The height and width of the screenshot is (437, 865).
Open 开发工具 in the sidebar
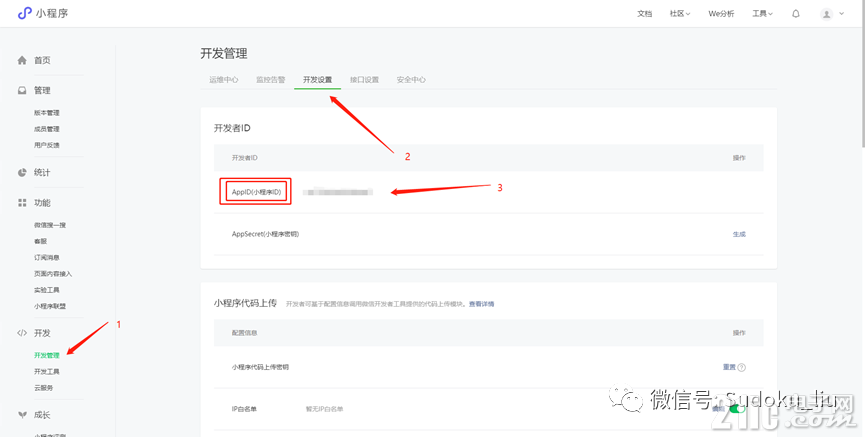46,371
